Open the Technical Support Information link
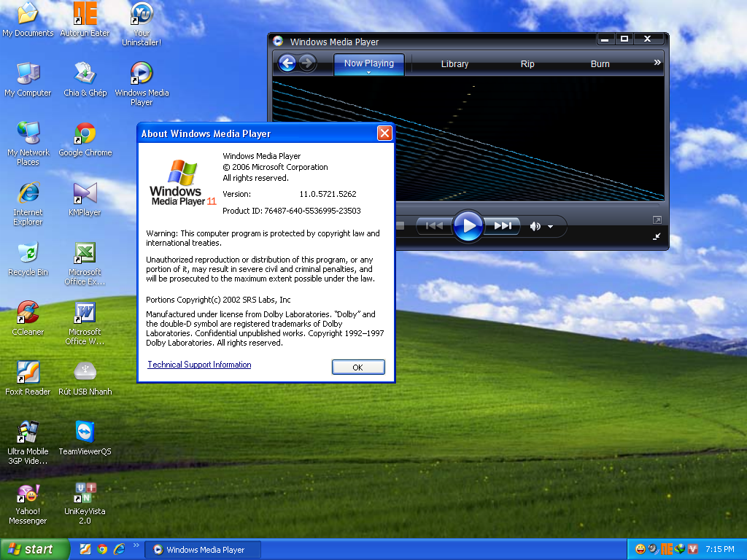747x560 pixels. click(x=199, y=365)
